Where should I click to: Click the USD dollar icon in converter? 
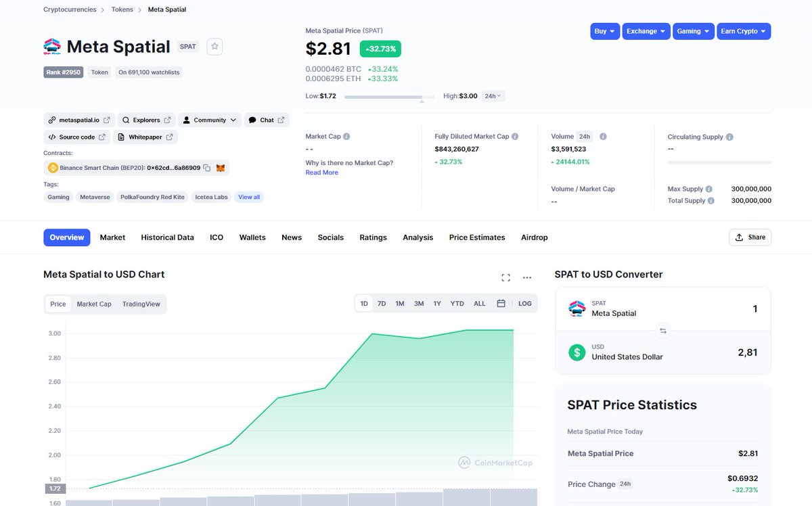click(x=577, y=352)
